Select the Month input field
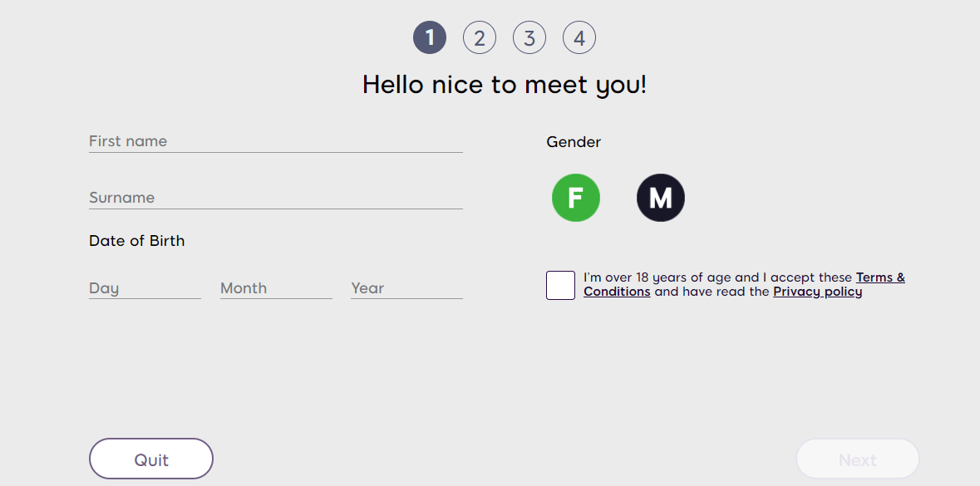Image resolution: width=980 pixels, height=486 pixels. [276, 288]
